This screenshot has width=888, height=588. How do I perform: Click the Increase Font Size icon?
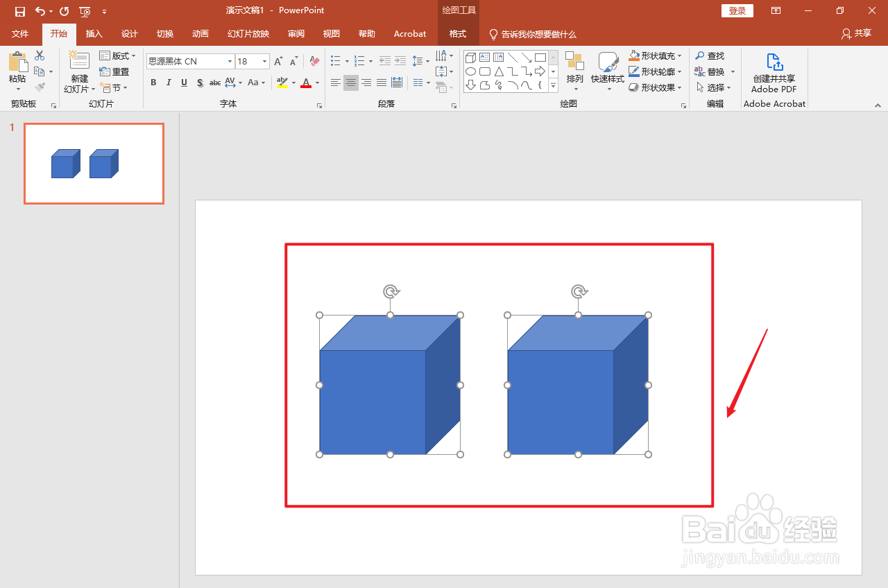click(278, 62)
